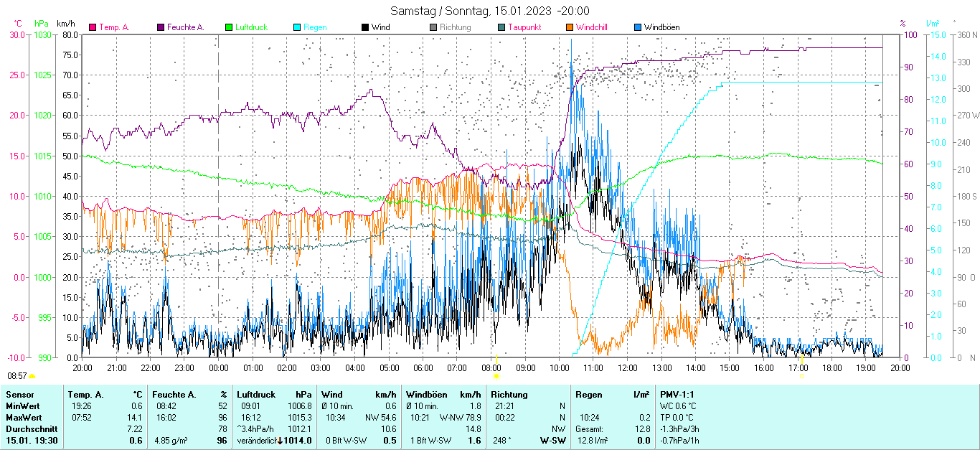Click the cyan Regen legend square
The width and height of the screenshot is (980, 450).
pos(297,27)
